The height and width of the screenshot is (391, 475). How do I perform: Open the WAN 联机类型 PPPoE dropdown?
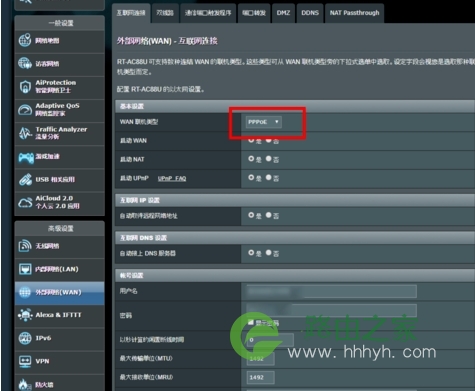coord(263,122)
